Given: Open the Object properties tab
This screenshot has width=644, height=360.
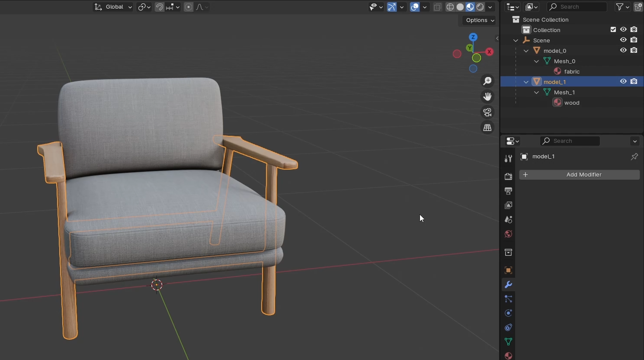Looking at the screenshot, I should [x=508, y=270].
